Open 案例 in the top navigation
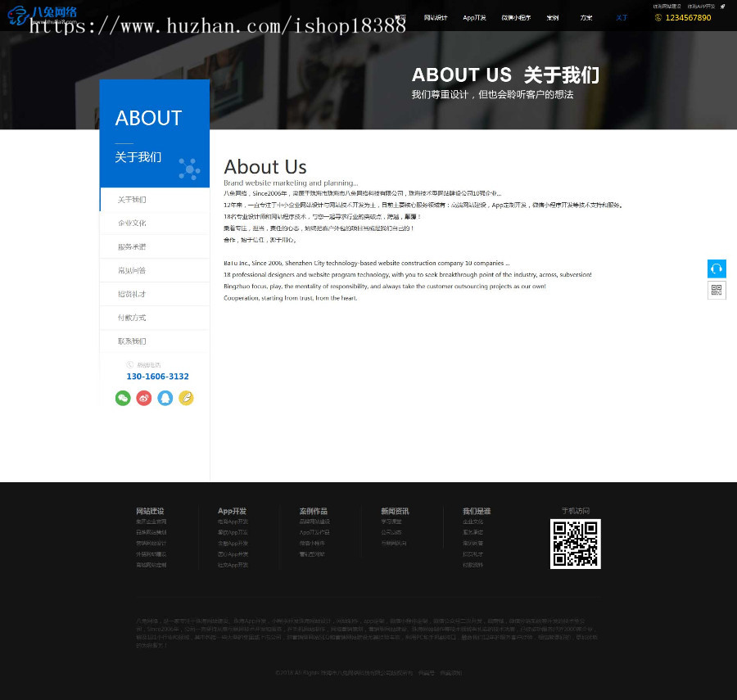Image resolution: width=737 pixels, height=700 pixels. tap(553, 18)
